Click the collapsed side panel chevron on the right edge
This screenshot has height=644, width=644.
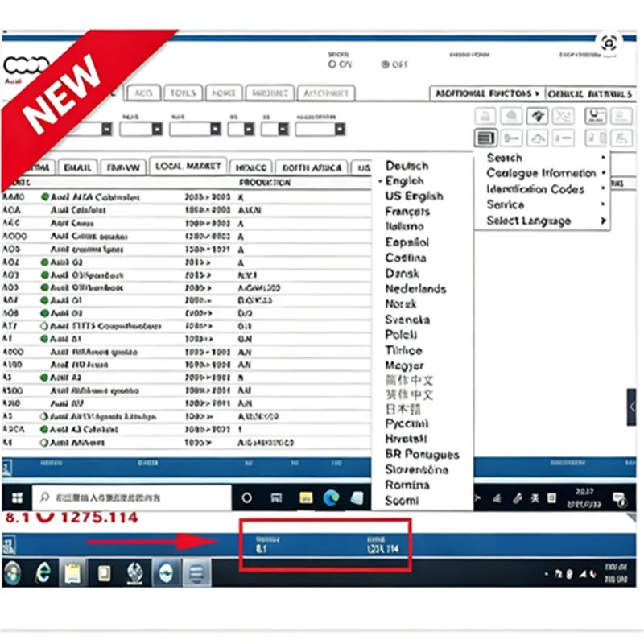pos(632,407)
